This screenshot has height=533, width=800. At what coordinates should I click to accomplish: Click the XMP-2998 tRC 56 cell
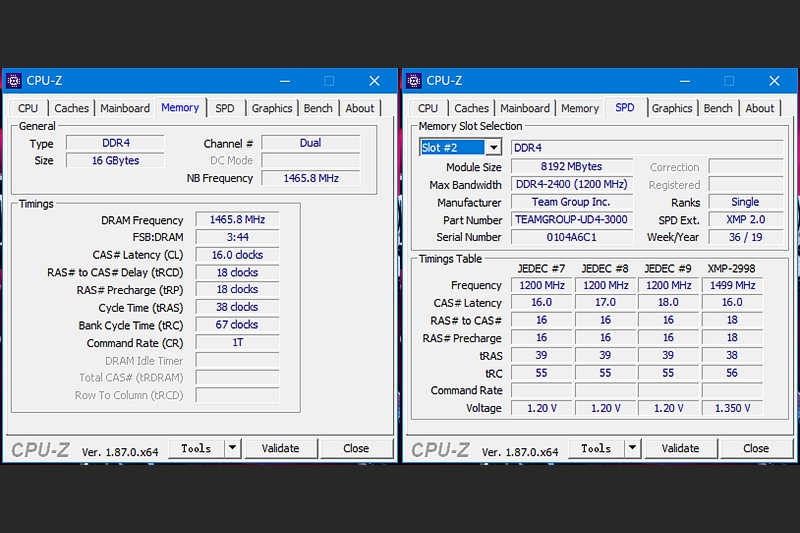(x=733, y=373)
